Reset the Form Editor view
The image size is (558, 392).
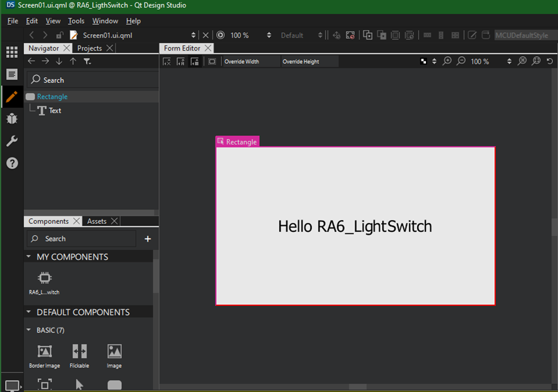point(550,61)
